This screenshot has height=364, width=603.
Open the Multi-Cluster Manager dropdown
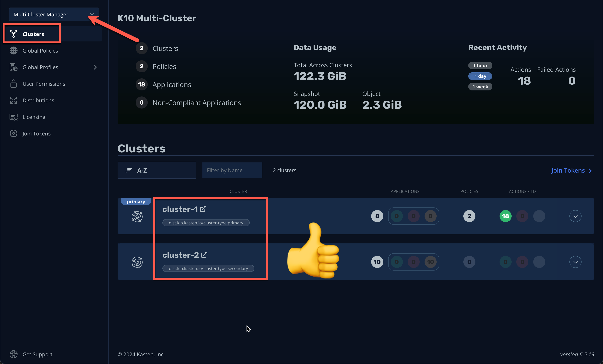click(x=54, y=15)
